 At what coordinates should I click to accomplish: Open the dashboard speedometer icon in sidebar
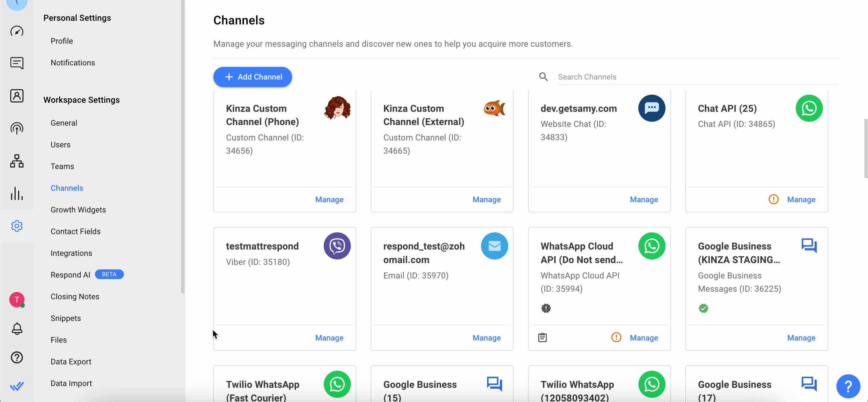click(17, 31)
